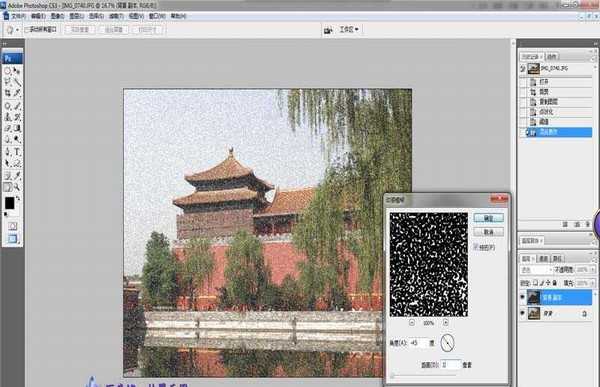
Task: Select the Zoom magnifier tool
Action: tap(17, 187)
